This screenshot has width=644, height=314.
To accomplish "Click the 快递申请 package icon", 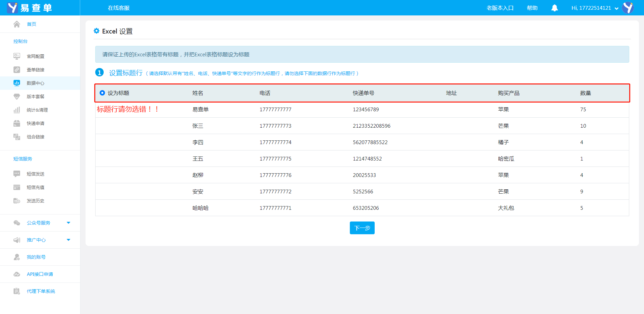I will [17, 123].
